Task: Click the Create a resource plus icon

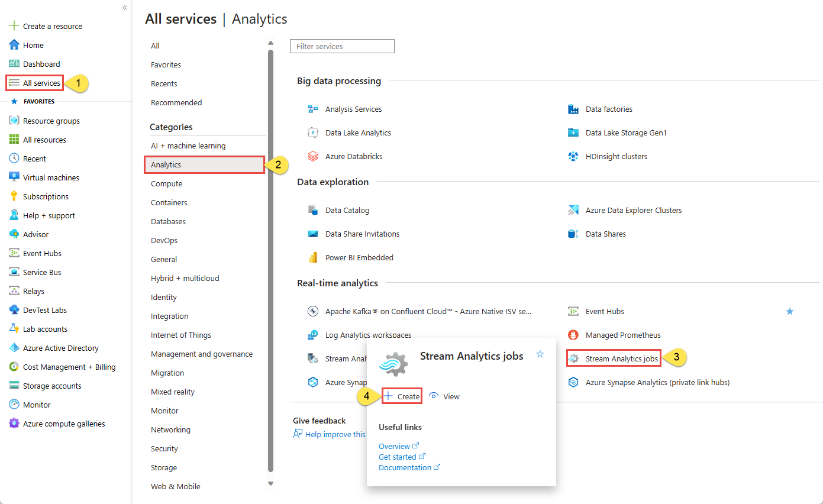Action: tap(14, 26)
